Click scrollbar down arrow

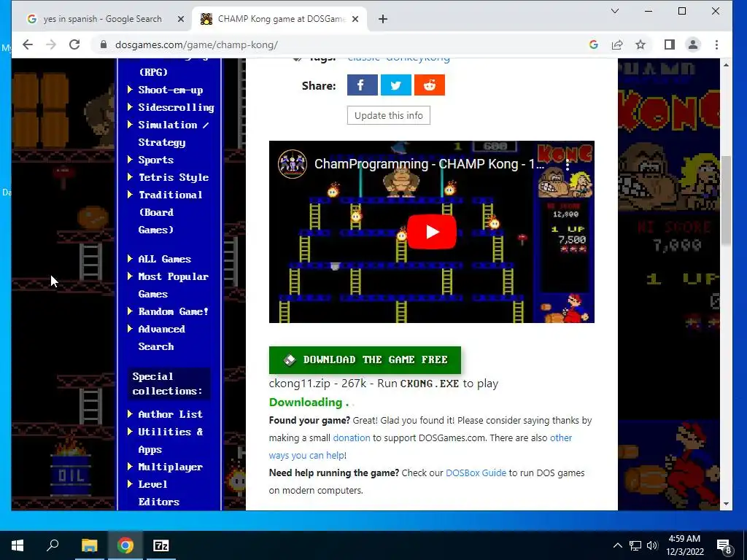[726, 504]
